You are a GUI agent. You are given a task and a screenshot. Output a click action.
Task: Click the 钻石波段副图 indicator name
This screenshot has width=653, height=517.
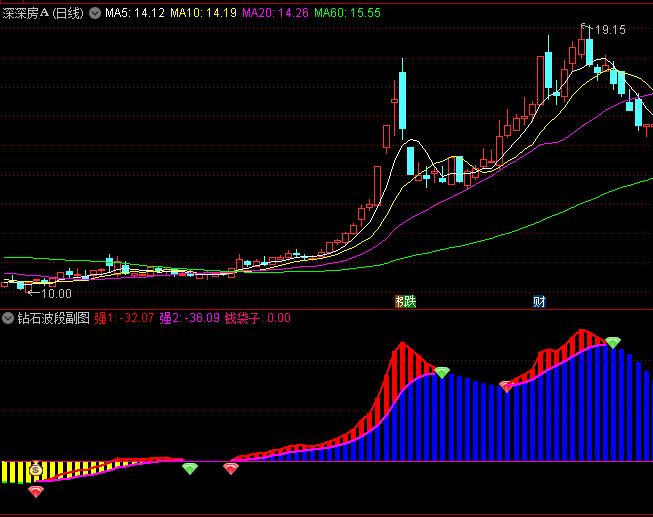click(53, 318)
